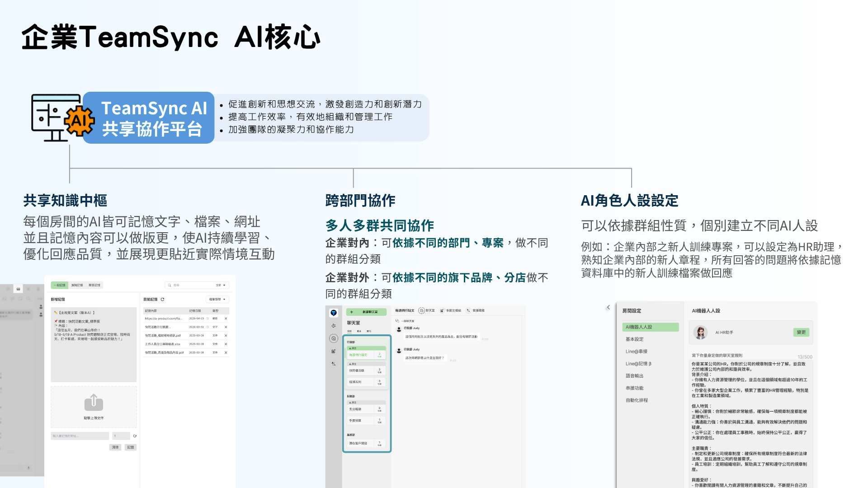Delete the 快閃活動_檔期場地資訊.pdf memory row

[x=226, y=336]
